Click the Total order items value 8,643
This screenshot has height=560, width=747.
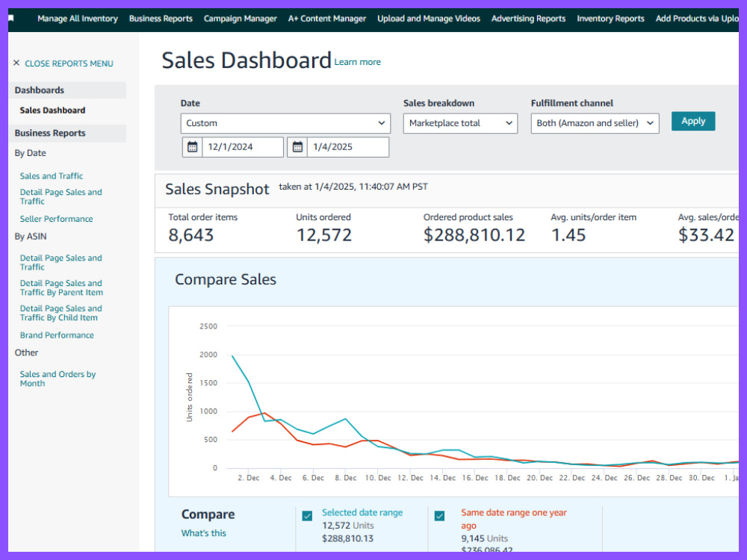click(x=191, y=234)
